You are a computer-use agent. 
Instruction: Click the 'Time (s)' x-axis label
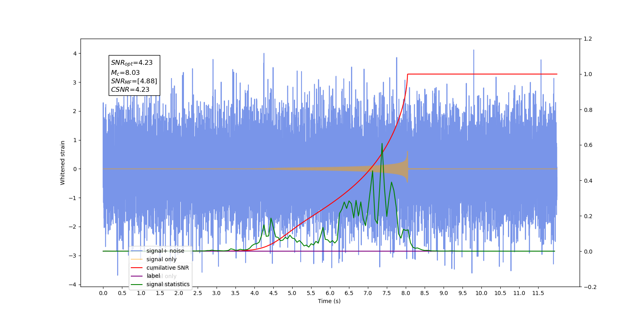(329, 301)
